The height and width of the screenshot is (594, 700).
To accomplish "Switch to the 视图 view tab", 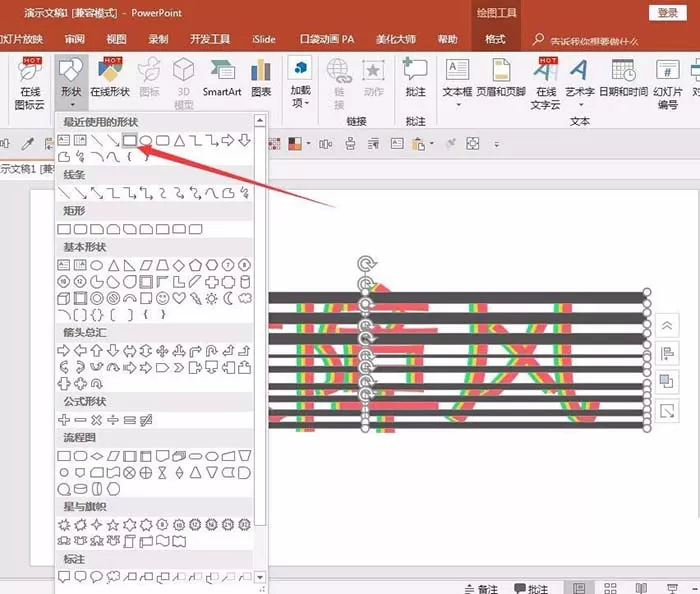I will tap(116, 39).
